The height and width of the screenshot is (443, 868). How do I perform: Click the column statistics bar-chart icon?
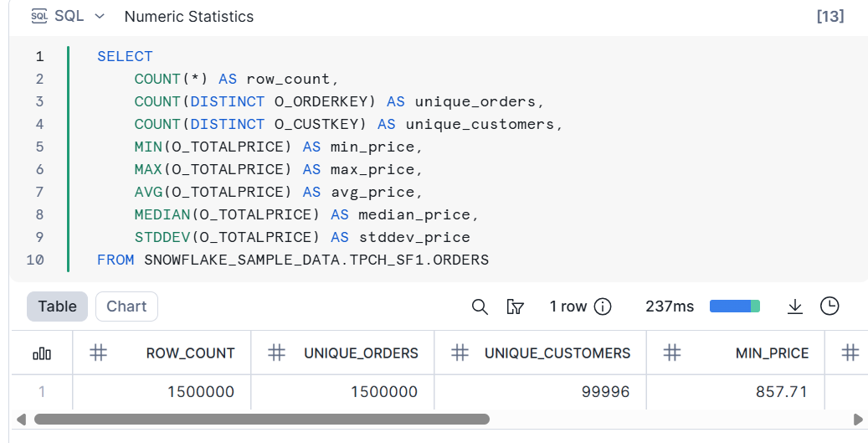click(x=42, y=353)
